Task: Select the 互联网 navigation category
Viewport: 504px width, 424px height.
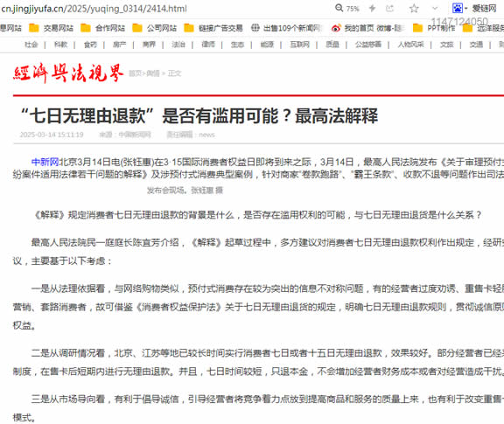Action: (299, 45)
